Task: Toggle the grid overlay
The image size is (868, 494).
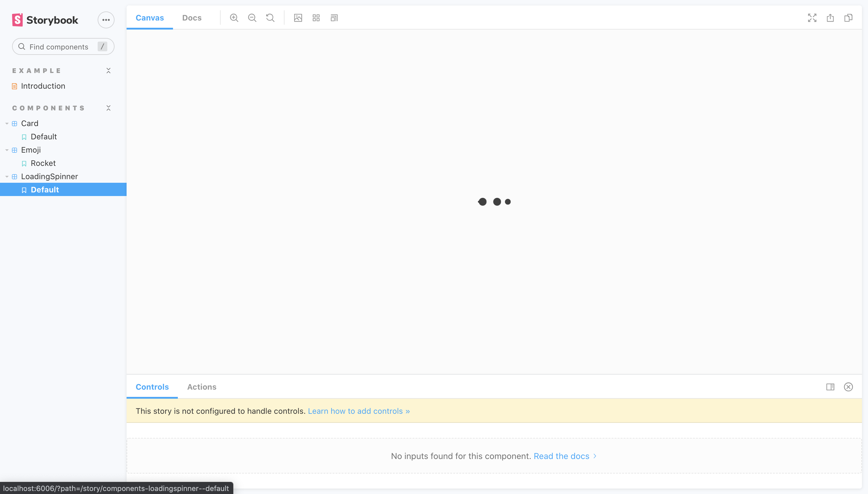Action: coord(316,18)
